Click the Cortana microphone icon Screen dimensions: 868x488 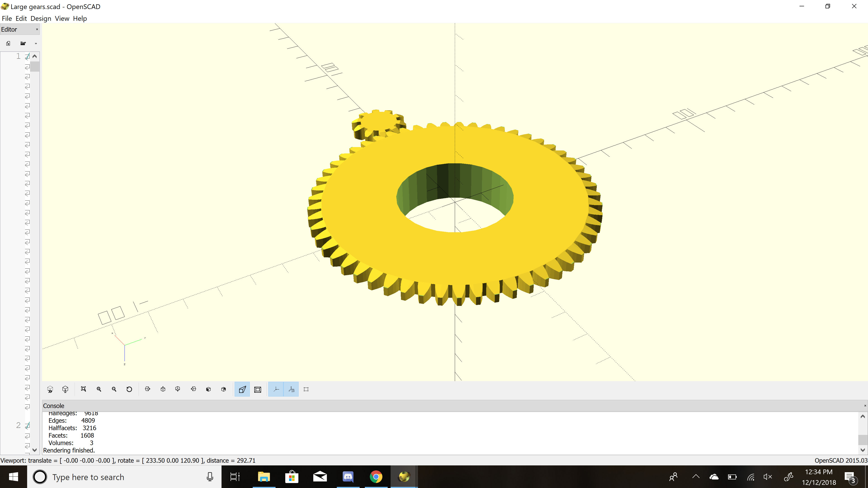point(210,477)
